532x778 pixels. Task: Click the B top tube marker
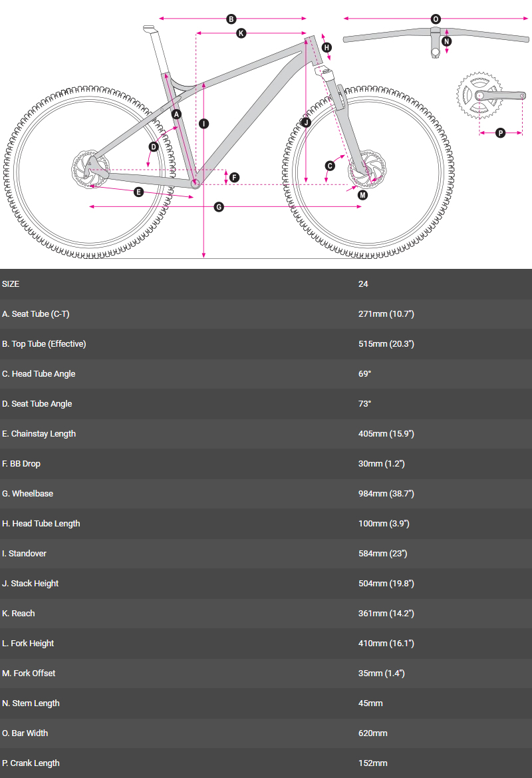click(231, 19)
